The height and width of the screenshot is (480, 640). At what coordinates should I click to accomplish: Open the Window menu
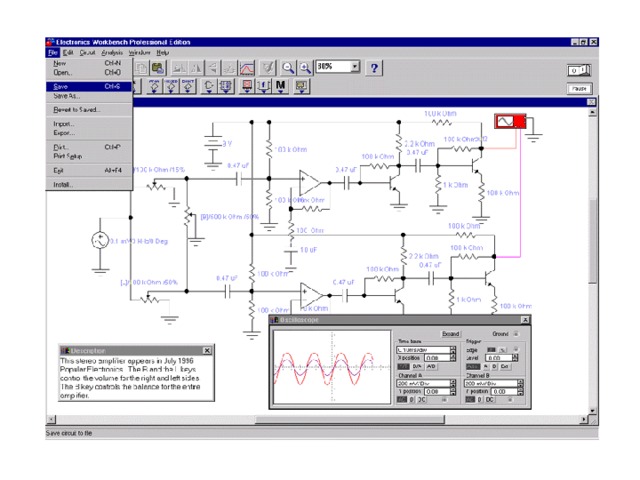click(x=140, y=53)
